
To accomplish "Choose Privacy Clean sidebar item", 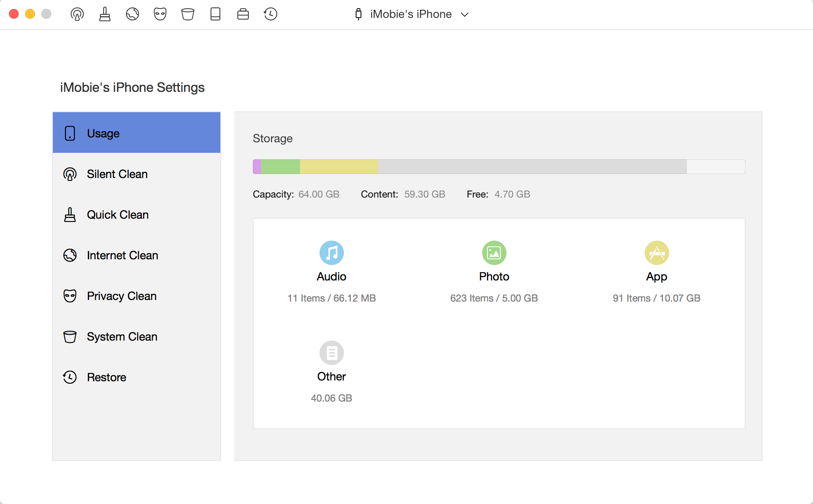I will coord(137,296).
